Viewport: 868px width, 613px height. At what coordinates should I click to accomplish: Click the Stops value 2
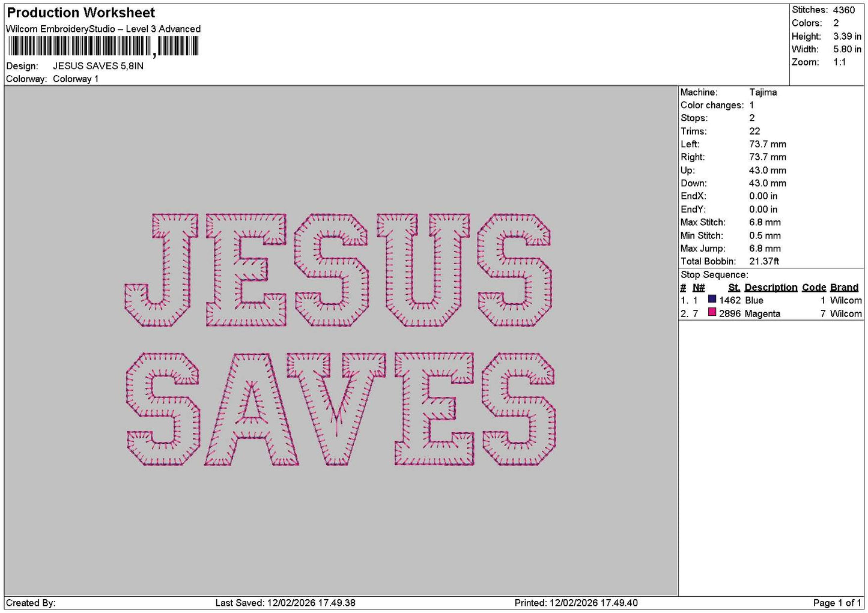tap(751, 118)
